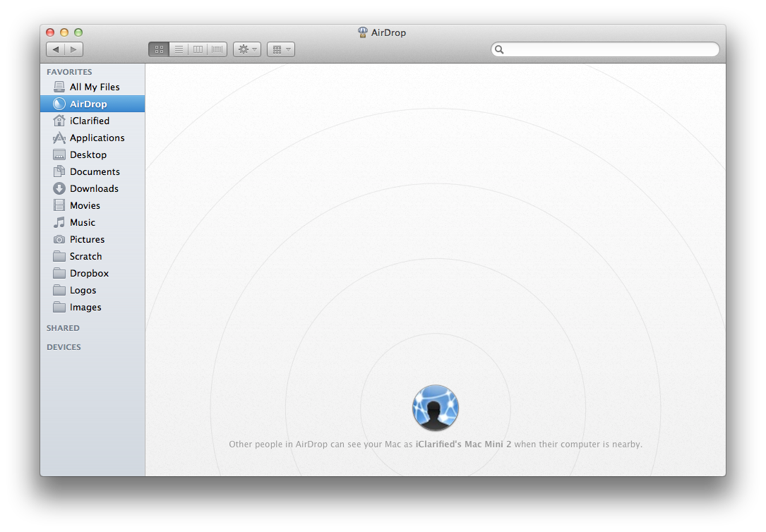Go back with the left arrow button
This screenshot has width=766, height=532.
coord(56,49)
